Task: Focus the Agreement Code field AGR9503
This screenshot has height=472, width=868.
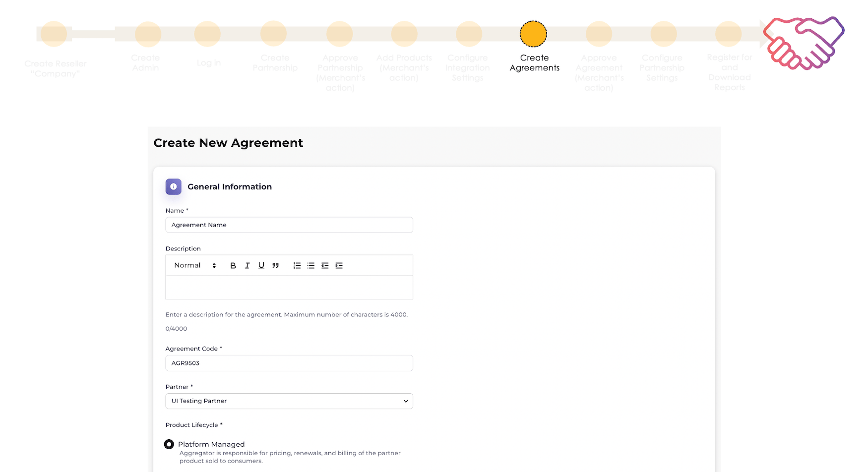Action: [289, 363]
